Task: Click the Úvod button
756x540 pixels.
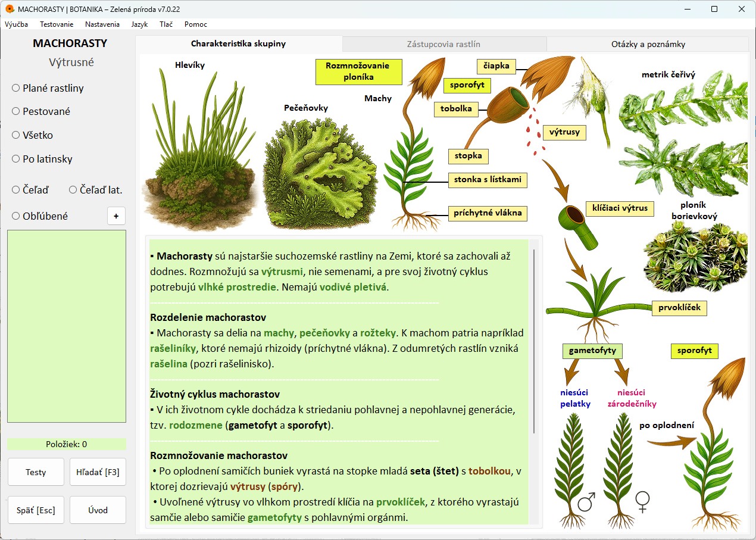Action: (x=98, y=510)
